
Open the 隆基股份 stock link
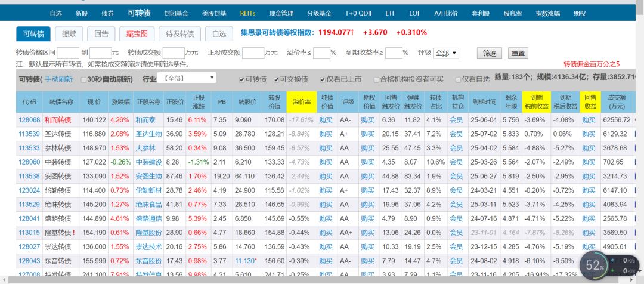point(148,232)
